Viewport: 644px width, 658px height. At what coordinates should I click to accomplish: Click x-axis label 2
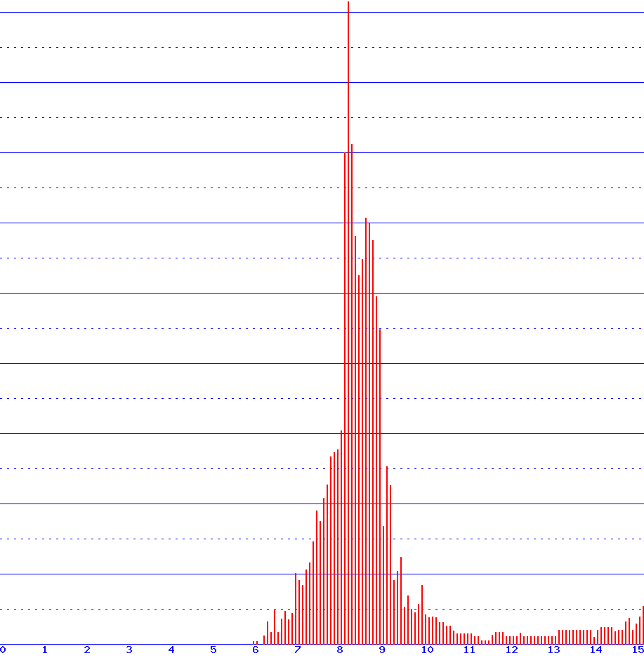pyautogui.click(x=87, y=650)
